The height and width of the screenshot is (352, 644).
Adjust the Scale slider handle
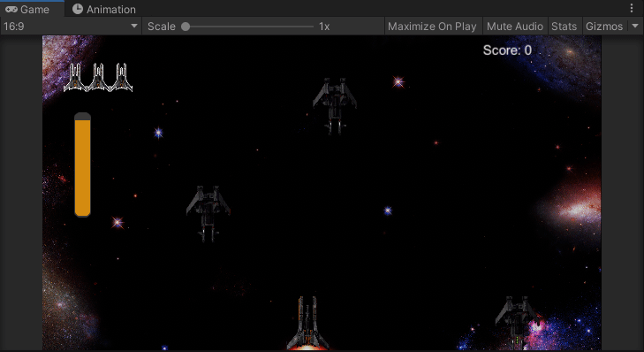[186, 27]
